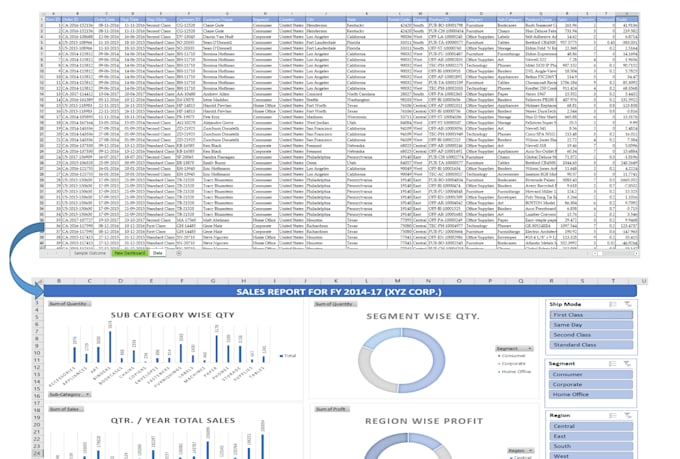Toggle First Class in Ship Mode slicer
This screenshot has width=680, height=459.
[x=591, y=315]
